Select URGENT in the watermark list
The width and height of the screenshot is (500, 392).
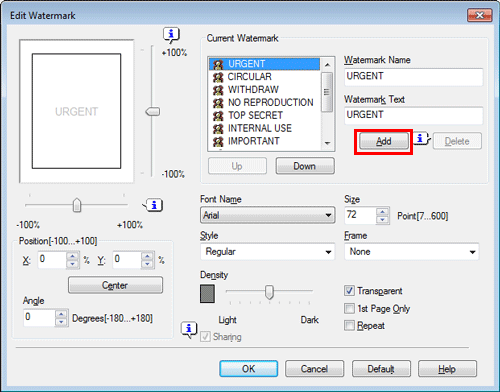(x=264, y=64)
